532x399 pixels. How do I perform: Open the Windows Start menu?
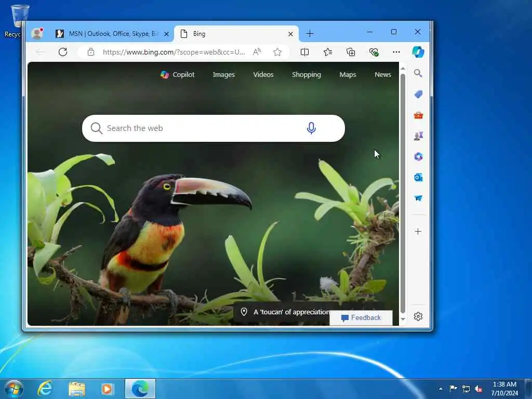[14, 389]
